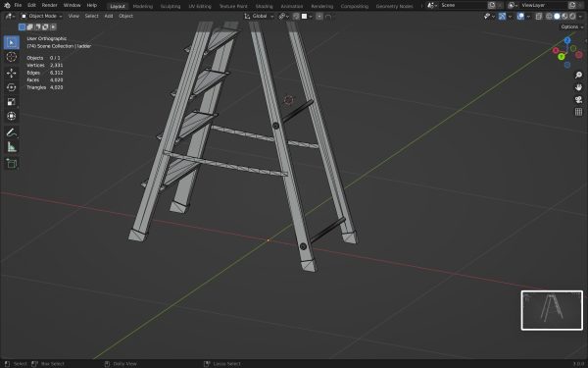Open viewport shading options arrow
This screenshot has width=588, height=368.
[x=580, y=16]
